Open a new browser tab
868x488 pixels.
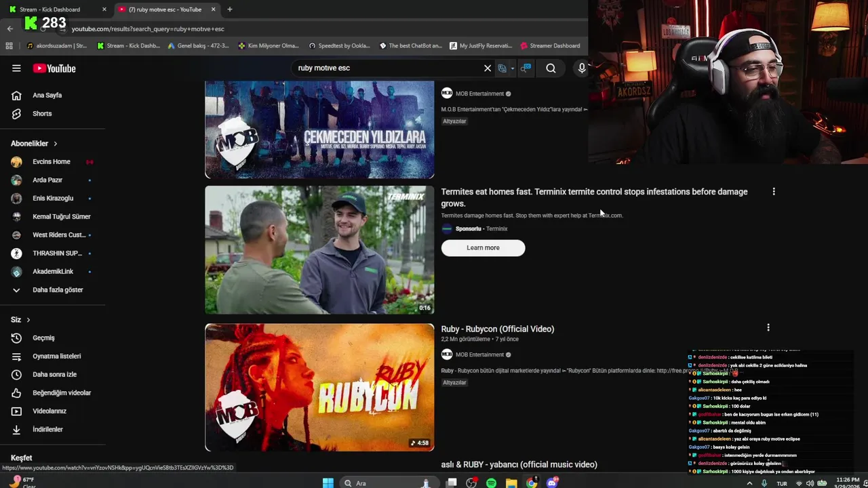pyautogui.click(x=229, y=9)
